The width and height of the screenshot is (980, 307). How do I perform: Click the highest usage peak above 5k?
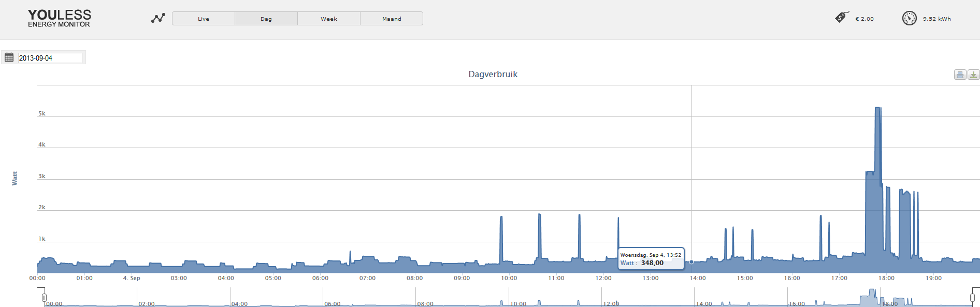[x=878, y=109]
